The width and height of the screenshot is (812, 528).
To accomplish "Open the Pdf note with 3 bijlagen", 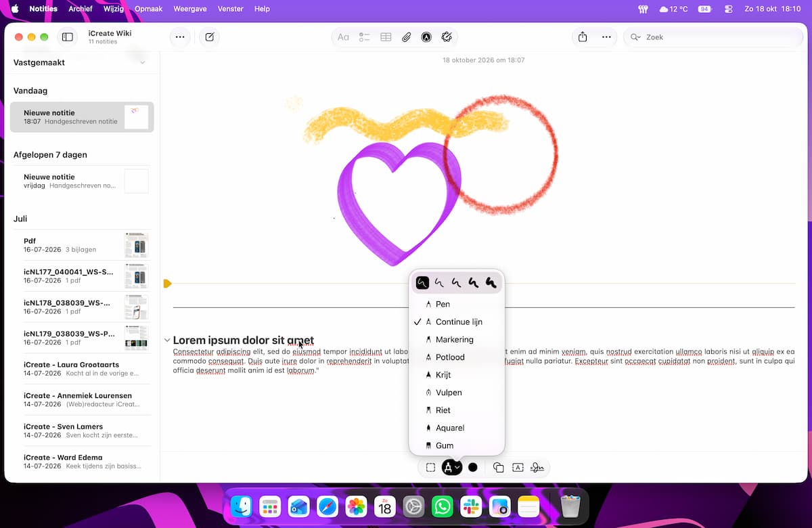I will [82, 245].
